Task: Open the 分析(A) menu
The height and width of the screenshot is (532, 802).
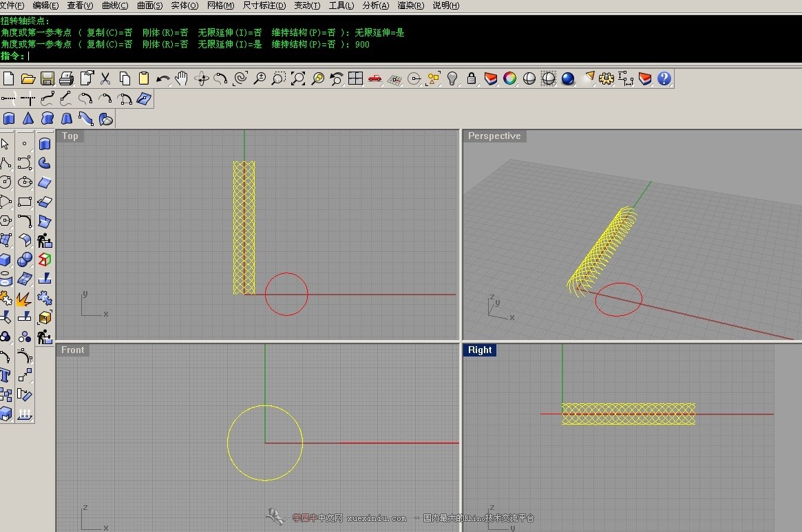Action: 375,6
